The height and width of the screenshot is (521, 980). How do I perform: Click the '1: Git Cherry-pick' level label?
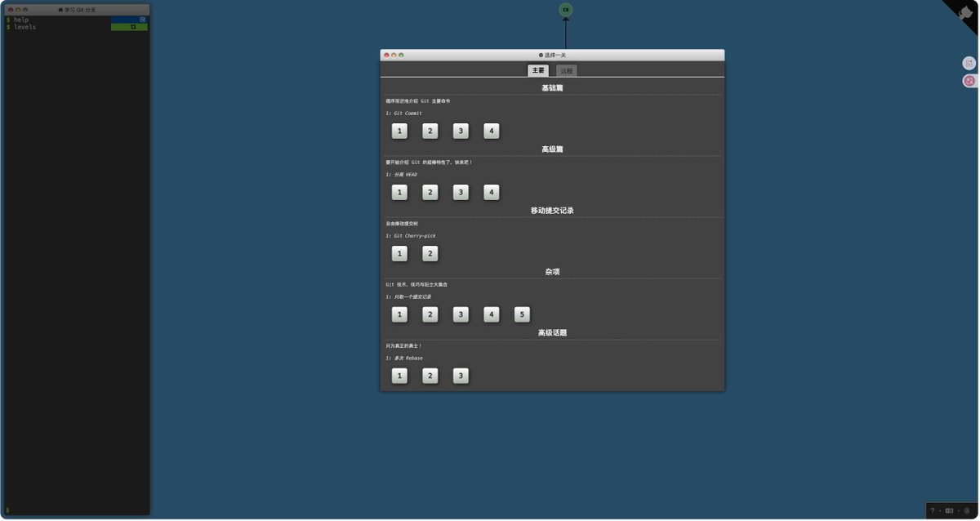click(x=411, y=235)
